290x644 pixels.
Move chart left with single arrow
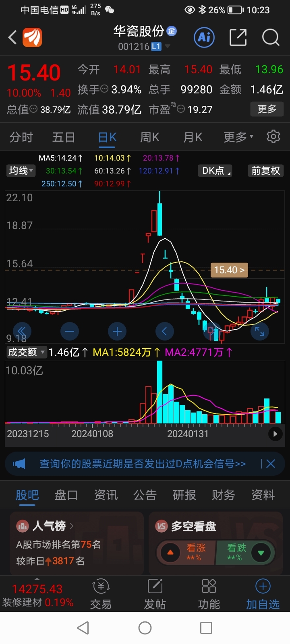(x=165, y=331)
